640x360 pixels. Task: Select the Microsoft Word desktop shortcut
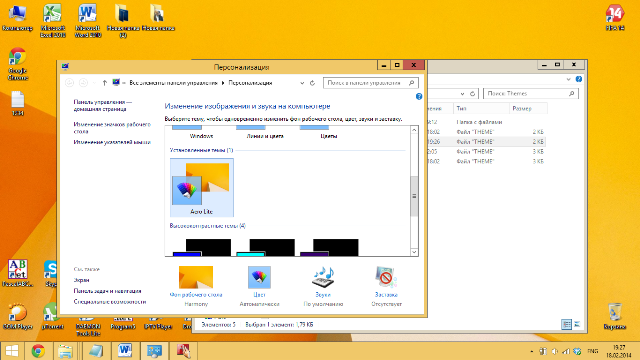click(87, 21)
